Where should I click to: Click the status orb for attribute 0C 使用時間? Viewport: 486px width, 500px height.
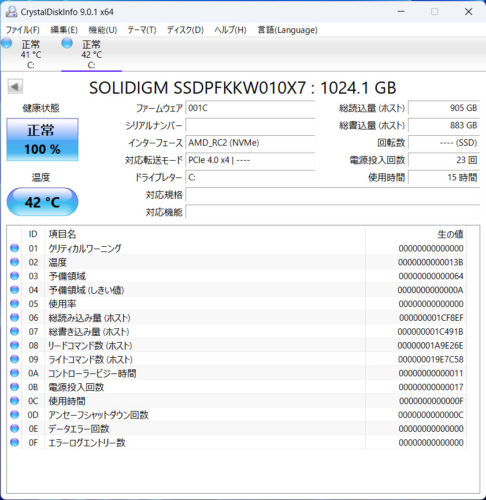tap(14, 401)
